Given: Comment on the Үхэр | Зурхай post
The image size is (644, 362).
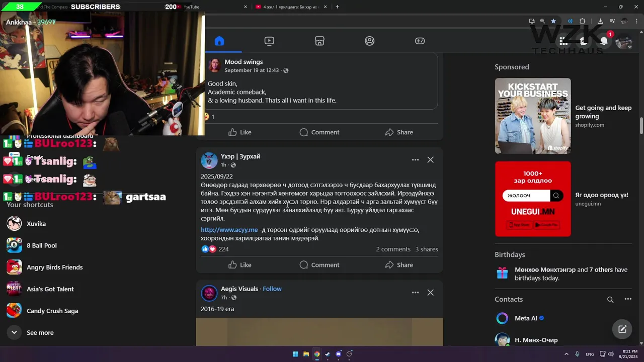Looking at the screenshot, I should pos(319,265).
